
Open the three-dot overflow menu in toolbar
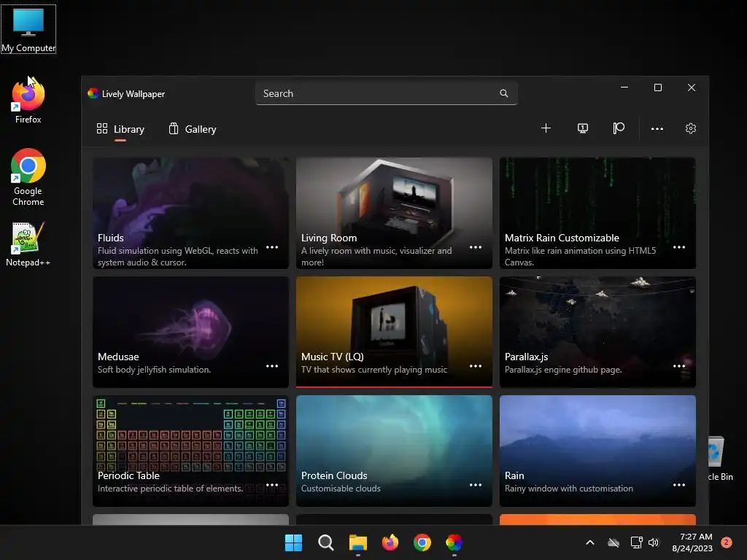pyautogui.click(x=657, y=128)
